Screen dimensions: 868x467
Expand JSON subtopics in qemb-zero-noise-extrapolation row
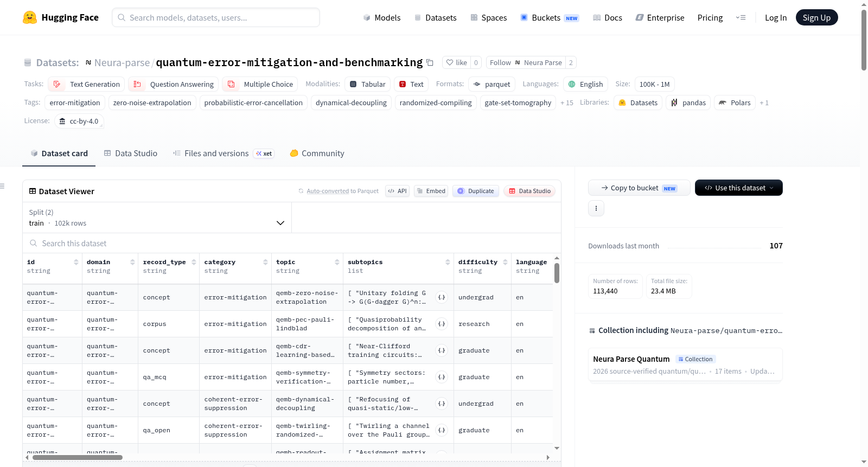[x=442, y=297]
